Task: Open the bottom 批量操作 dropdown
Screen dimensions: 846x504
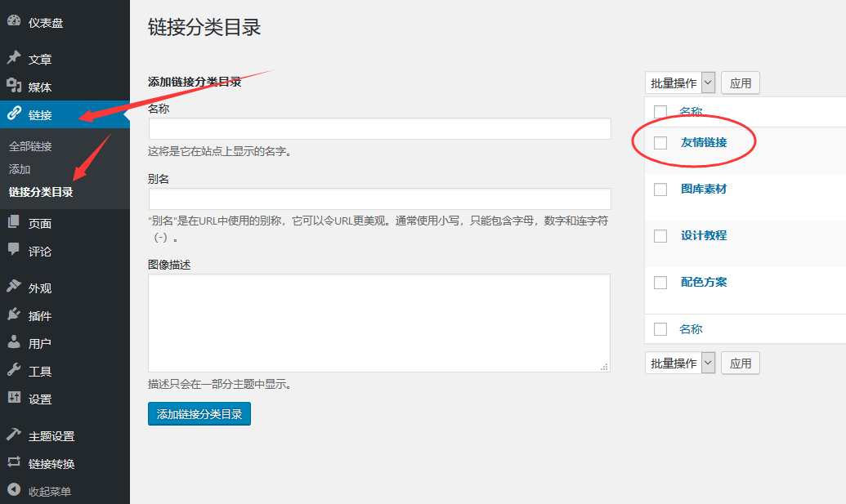Action: (680, 364)
